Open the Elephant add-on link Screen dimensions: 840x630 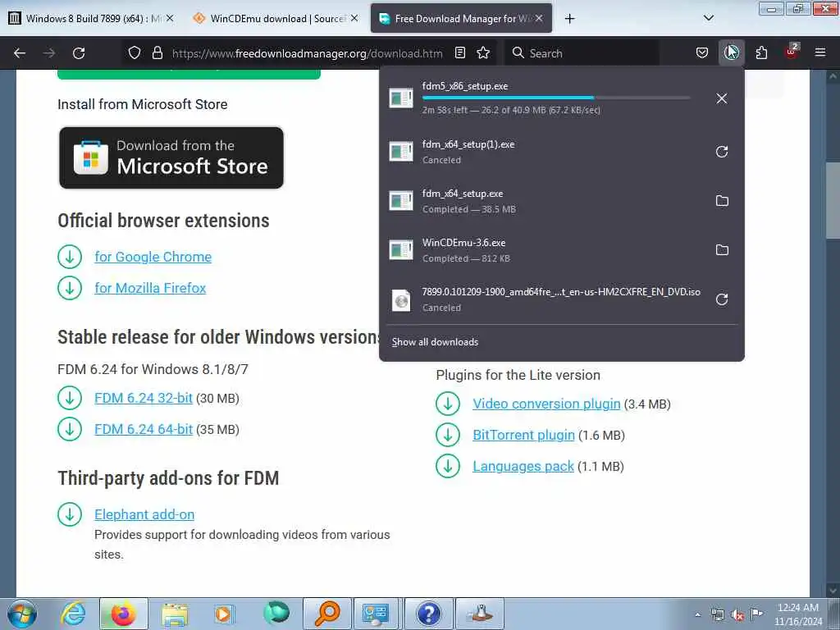144,514
